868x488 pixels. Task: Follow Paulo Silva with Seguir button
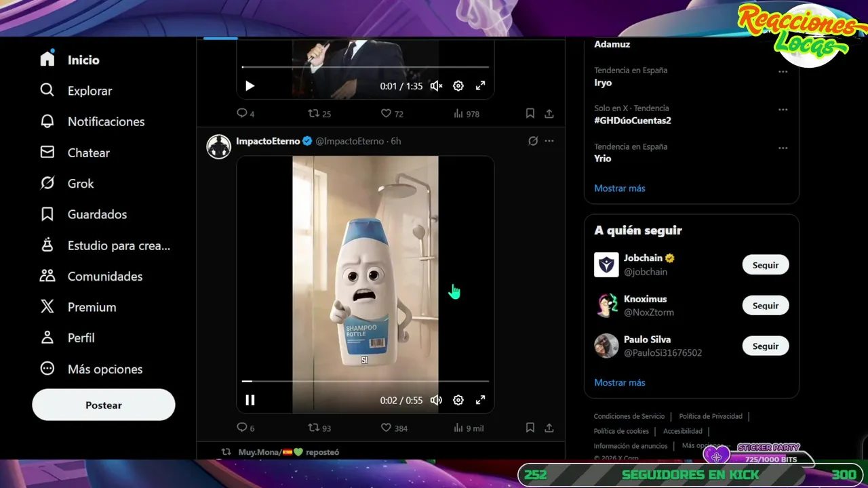(766, 346)
